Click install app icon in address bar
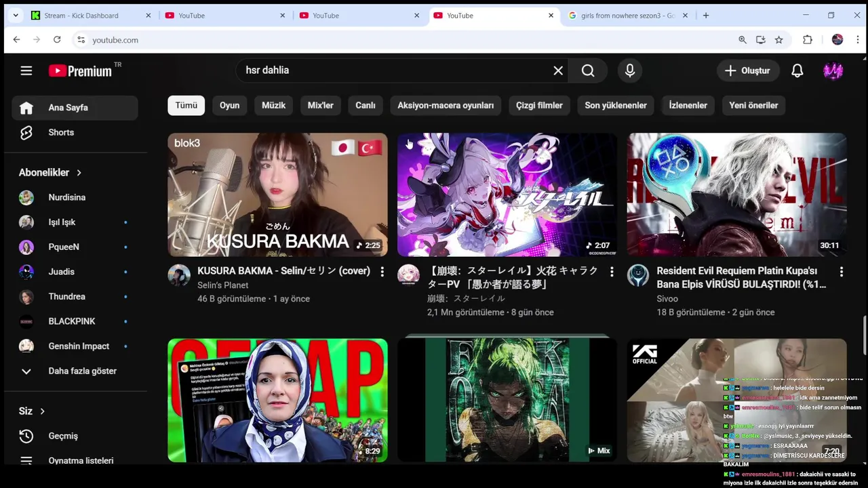868x488 pixels. click(761, 40)
